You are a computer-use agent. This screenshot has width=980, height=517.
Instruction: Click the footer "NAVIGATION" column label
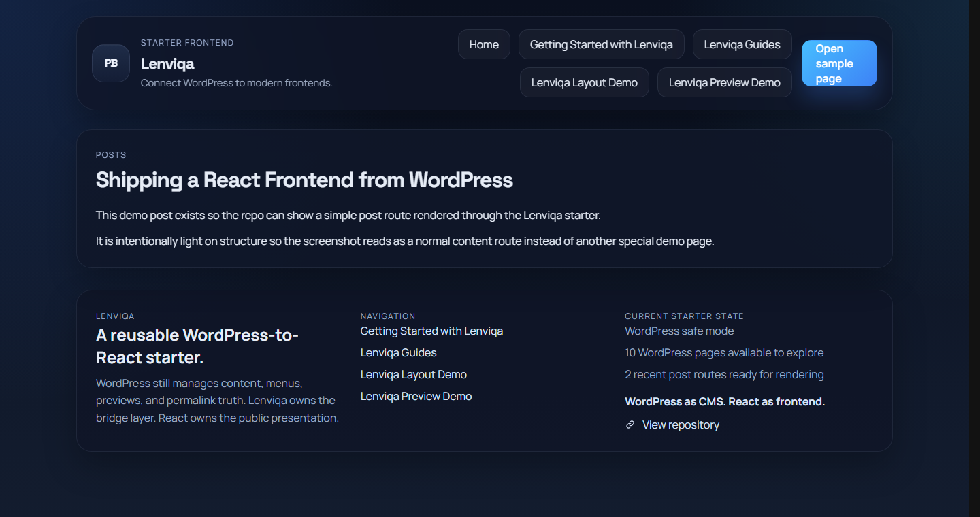click(388, 316)
